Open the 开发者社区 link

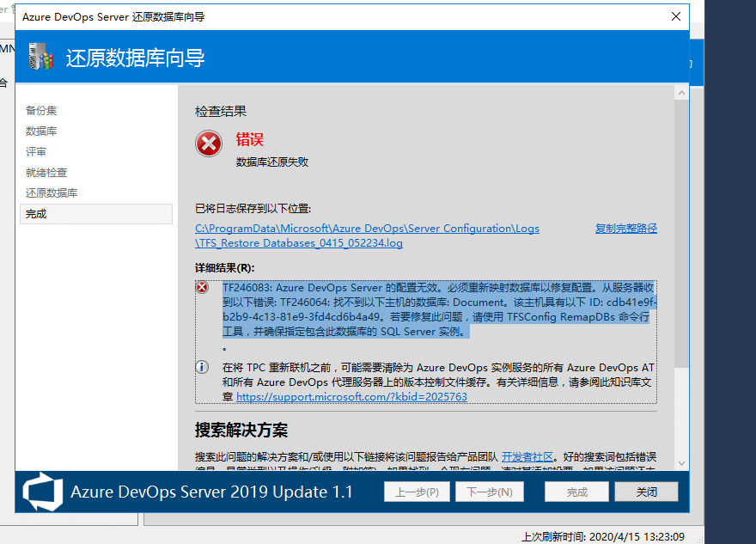527,455
